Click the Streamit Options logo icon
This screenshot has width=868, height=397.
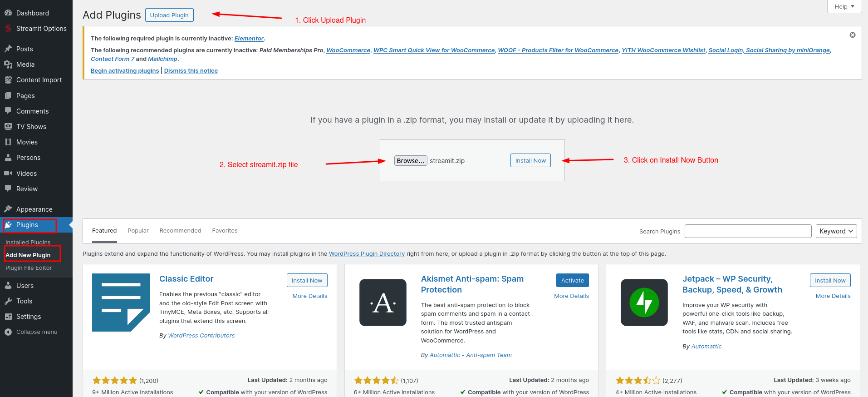click(8, 29)
